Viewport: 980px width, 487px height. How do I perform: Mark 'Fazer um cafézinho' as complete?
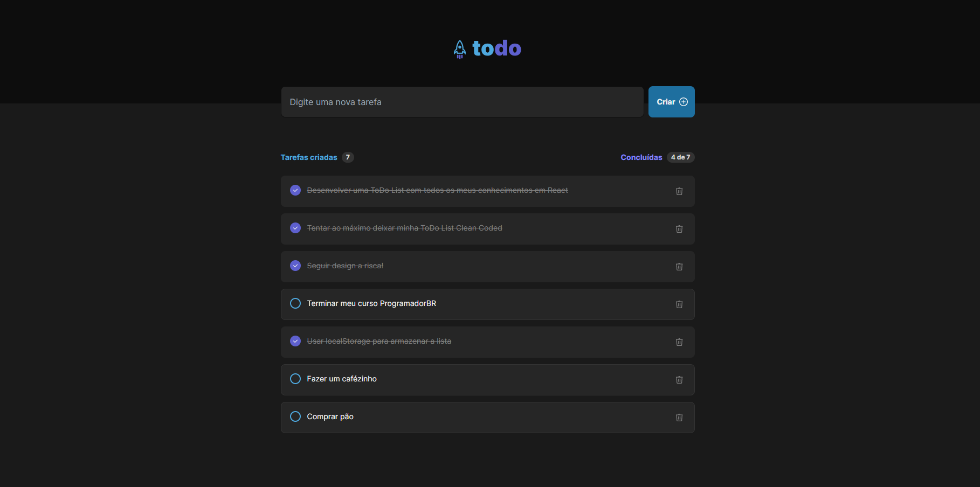(x=295, y=379)
